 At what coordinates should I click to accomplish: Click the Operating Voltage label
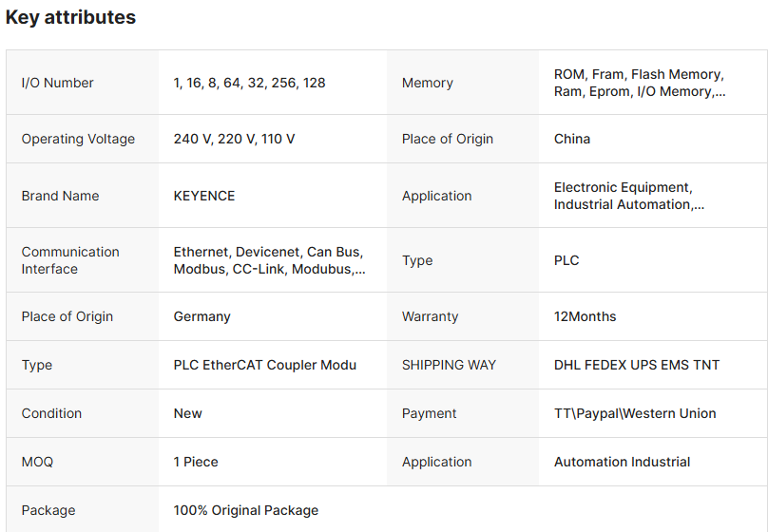(78, 139)
